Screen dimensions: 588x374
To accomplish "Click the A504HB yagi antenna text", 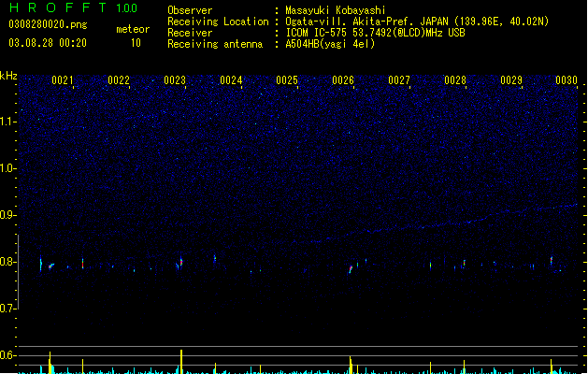I will [330, 44].
